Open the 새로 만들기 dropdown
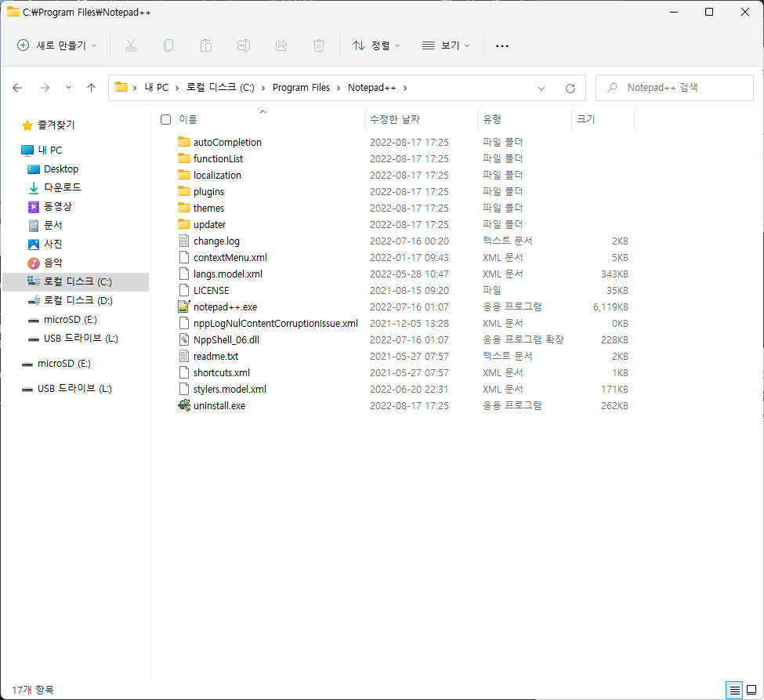Screen dimensions: 764x700 [57, 45]
